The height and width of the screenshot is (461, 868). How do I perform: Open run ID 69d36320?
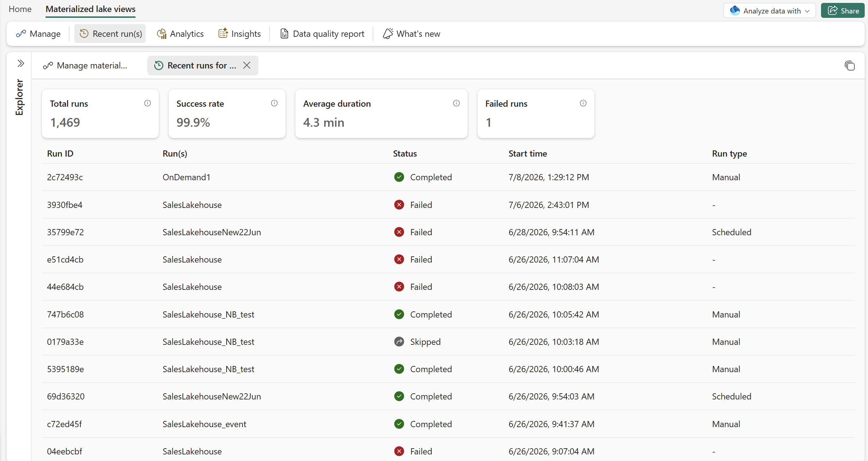pos(66,397)
